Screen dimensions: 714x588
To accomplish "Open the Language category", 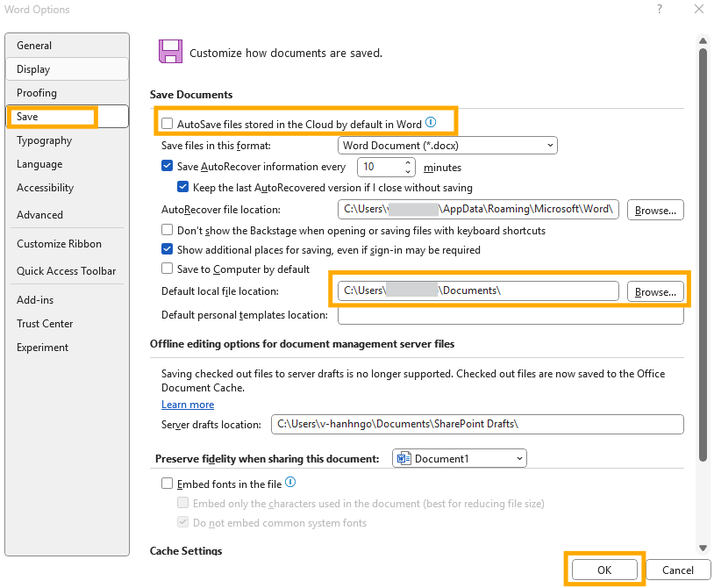I will [x=68, y=164].
